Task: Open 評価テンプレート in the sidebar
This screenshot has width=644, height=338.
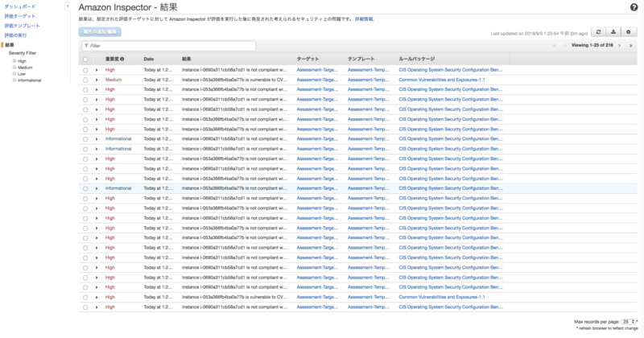Action: pyautogui.click(x=23, y=26)
